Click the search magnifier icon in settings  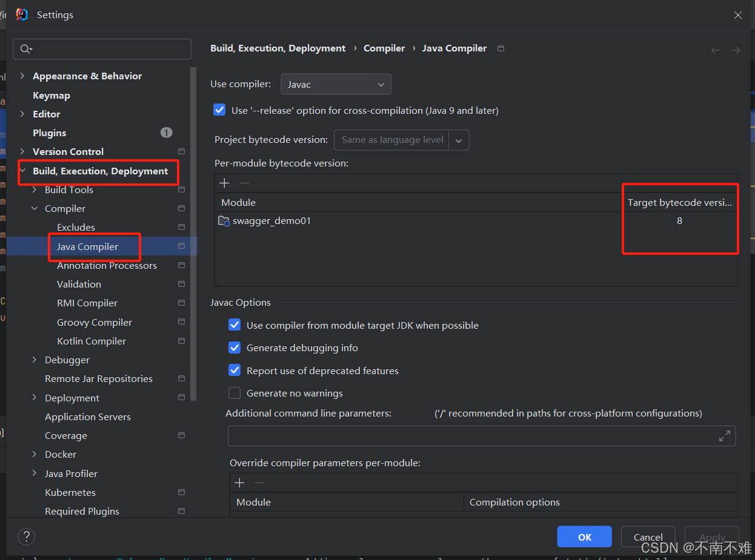[x=25, y=49]
